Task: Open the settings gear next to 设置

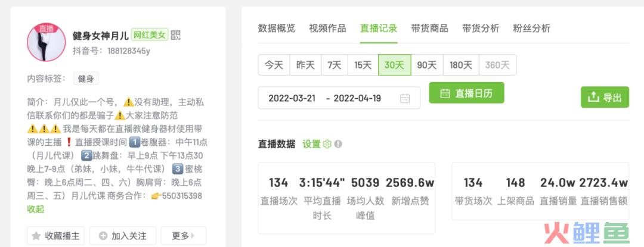Action: point(327,144)
